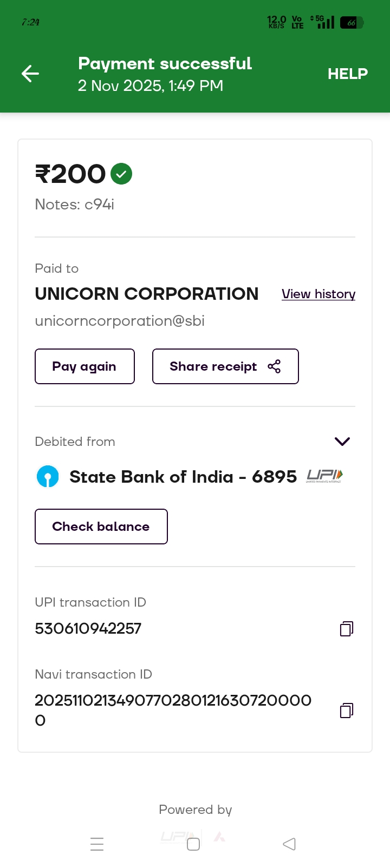Image resolution: width=390 pixels, height=868 pixels.
Task: Tap the UPI logo beside account number
Action: click(x=324, y=476)
